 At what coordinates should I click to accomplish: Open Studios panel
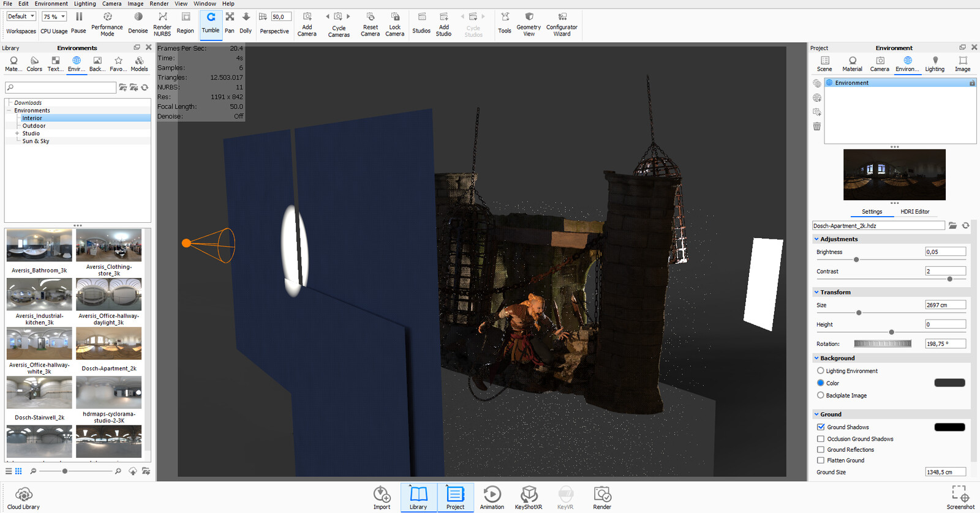421,23
